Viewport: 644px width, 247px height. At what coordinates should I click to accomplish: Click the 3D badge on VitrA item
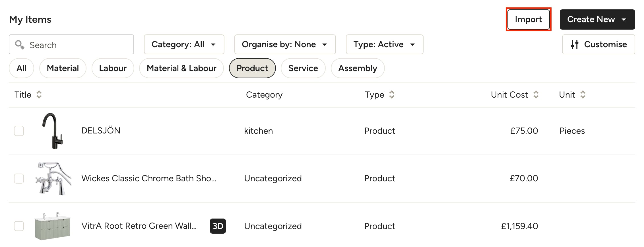pos(218,226)
